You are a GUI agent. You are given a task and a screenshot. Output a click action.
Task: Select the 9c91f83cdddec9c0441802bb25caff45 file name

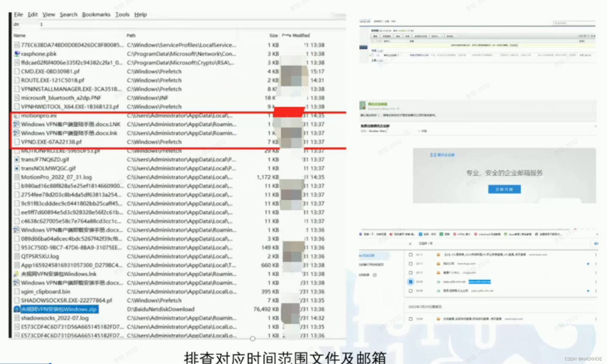[71, 203]
